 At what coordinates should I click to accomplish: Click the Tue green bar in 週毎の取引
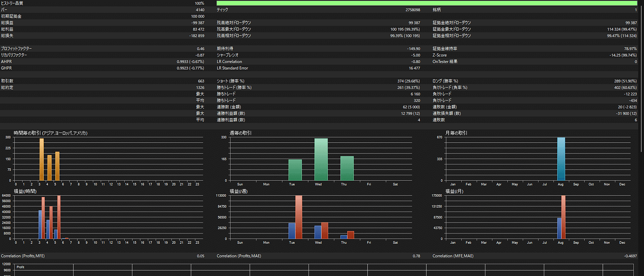pyautogui.click(x=295, y=170)
